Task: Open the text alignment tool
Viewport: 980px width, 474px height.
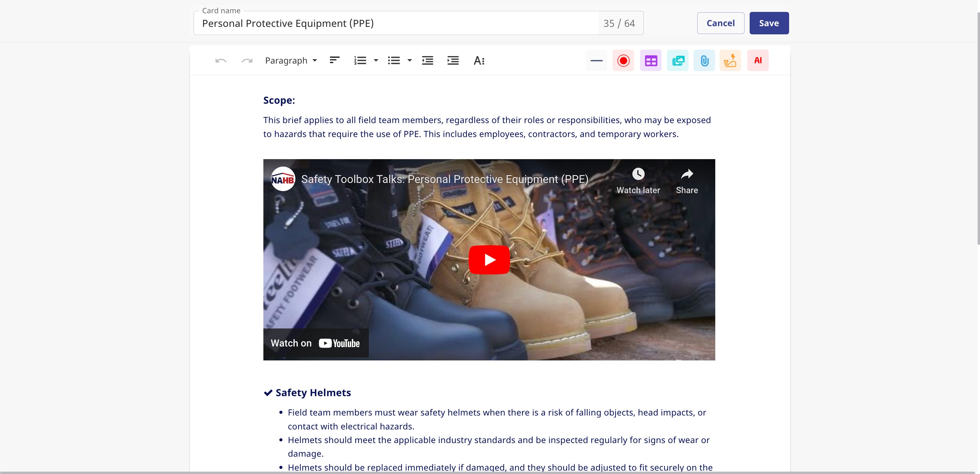Action: pyautogui.click(x=334, y=61)
